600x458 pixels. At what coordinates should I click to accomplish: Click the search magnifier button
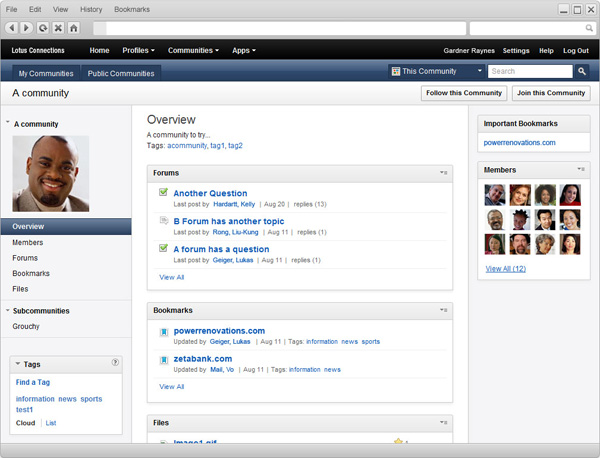(582, 72)
